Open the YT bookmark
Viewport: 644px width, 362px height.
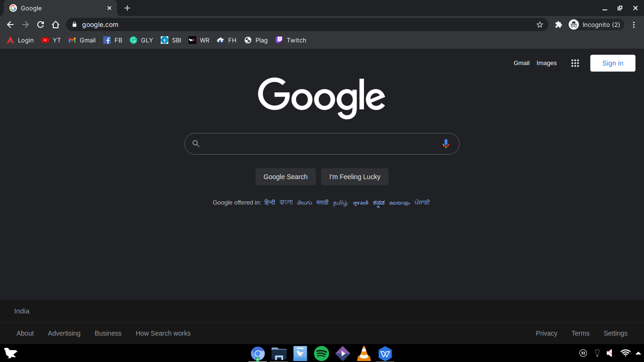[51, 40]
